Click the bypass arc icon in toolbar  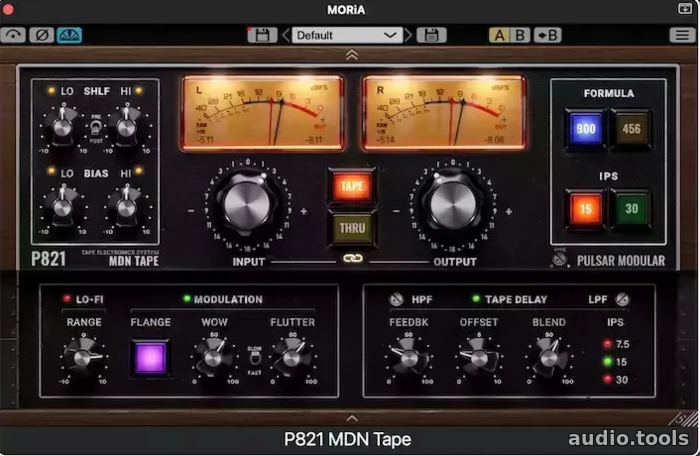pos(12,35)
